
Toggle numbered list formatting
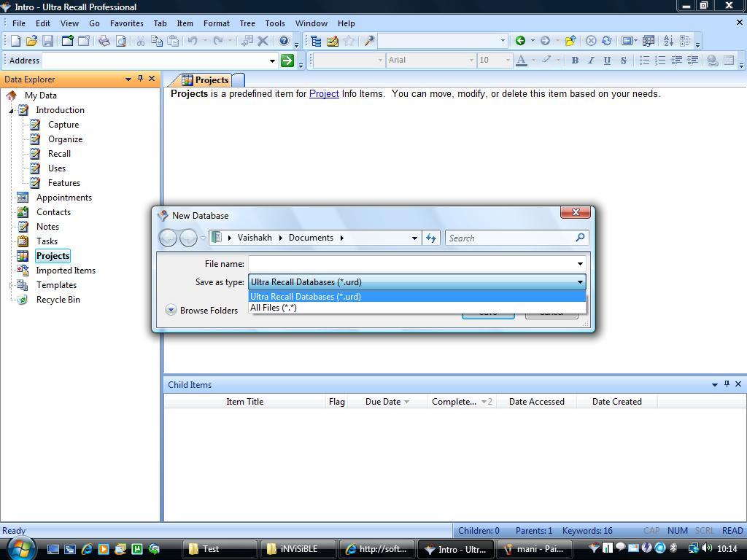pos(660,61)
